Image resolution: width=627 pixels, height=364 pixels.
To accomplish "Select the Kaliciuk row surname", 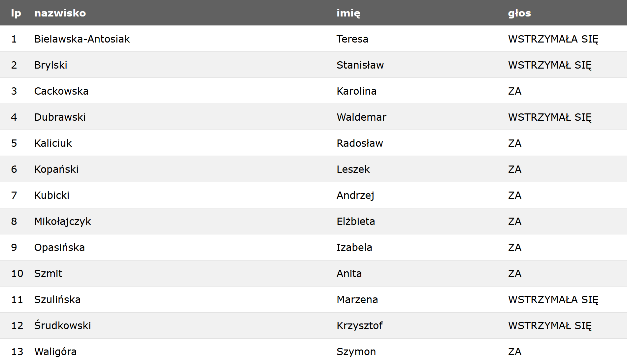I will (53, 143).
